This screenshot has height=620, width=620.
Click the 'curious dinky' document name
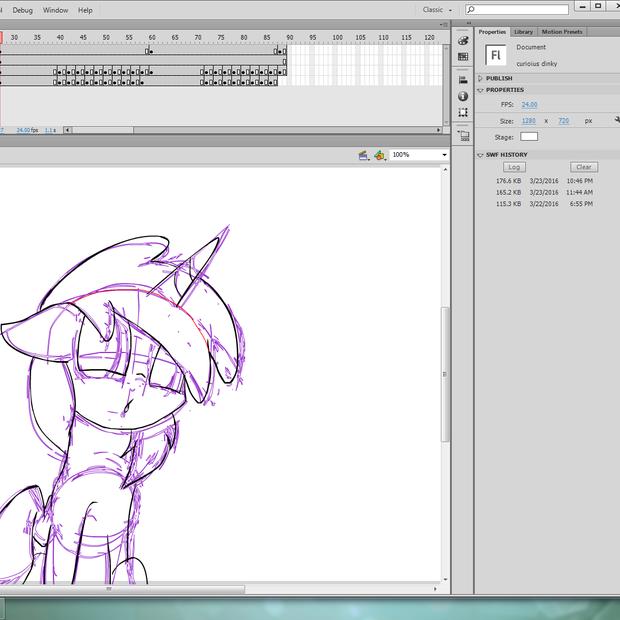tap(537, 64)
